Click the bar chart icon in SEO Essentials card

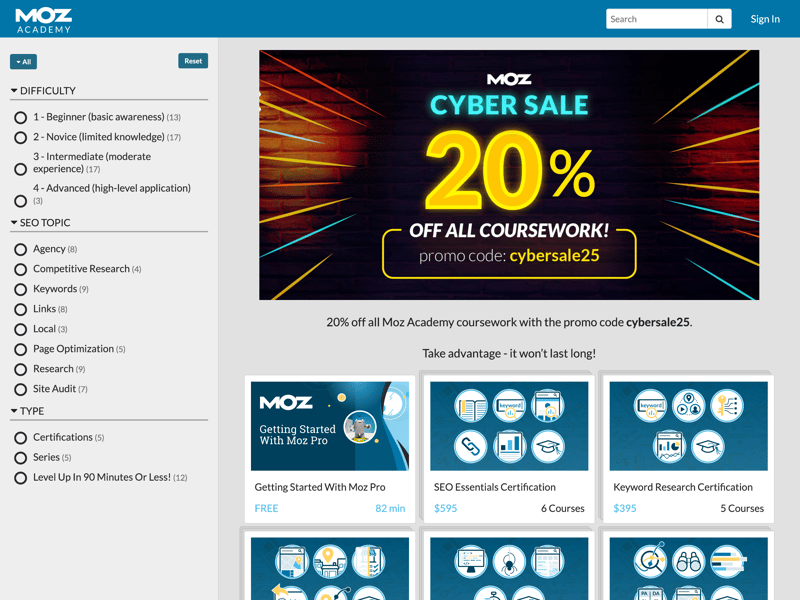(x=509, y=446)
